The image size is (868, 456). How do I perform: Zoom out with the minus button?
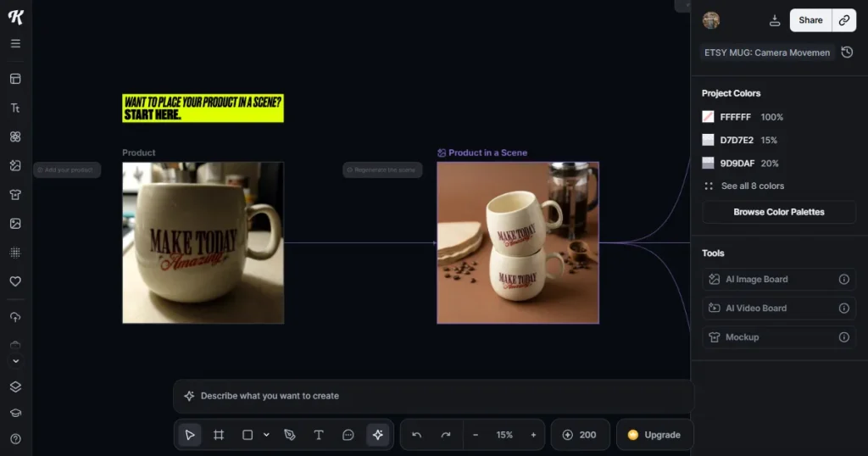pos(475,435)
